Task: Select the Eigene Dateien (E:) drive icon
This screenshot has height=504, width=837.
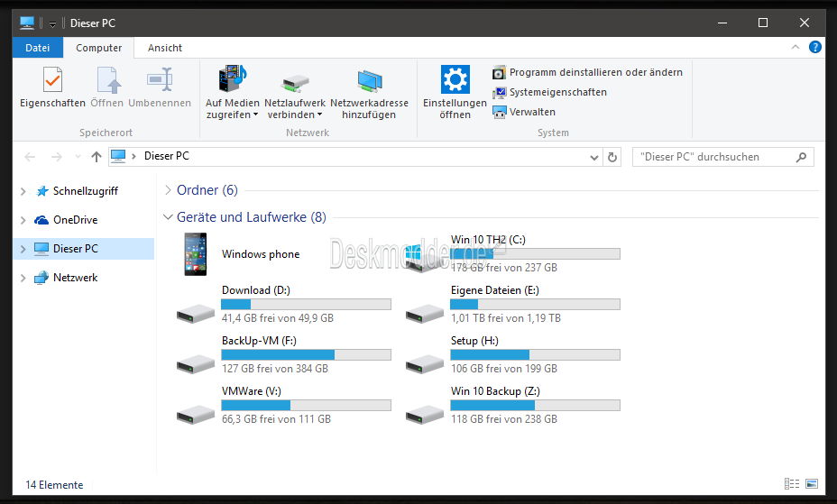Action: [425, 313]
